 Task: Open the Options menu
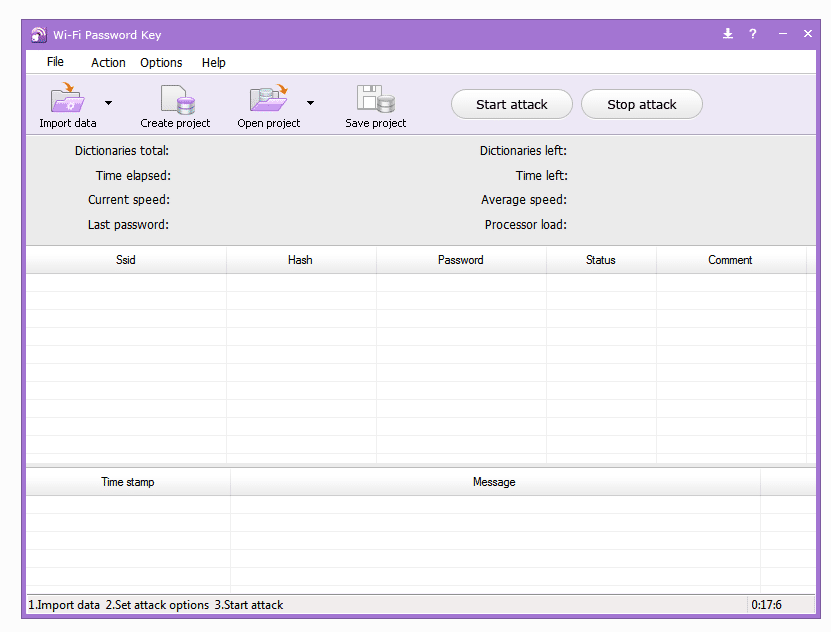[161, 62]
